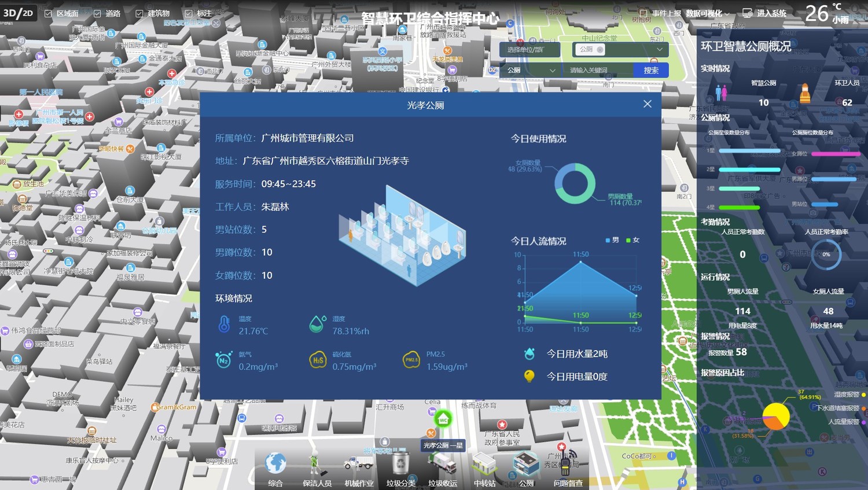Screen dimensions: 868x490
Task: Select the 垃圾收运 garbage truck icon
Action: (x=442, y=464)
